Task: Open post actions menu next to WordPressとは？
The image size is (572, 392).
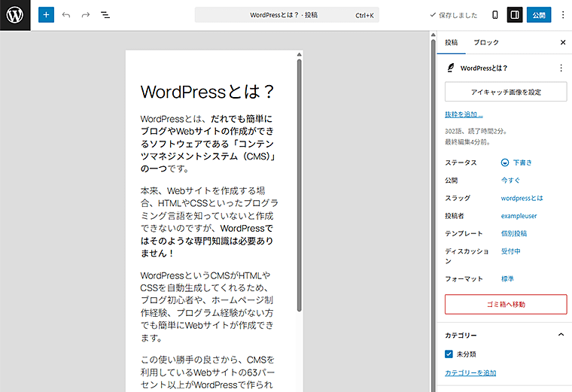Action: click(x=561, y=68)
